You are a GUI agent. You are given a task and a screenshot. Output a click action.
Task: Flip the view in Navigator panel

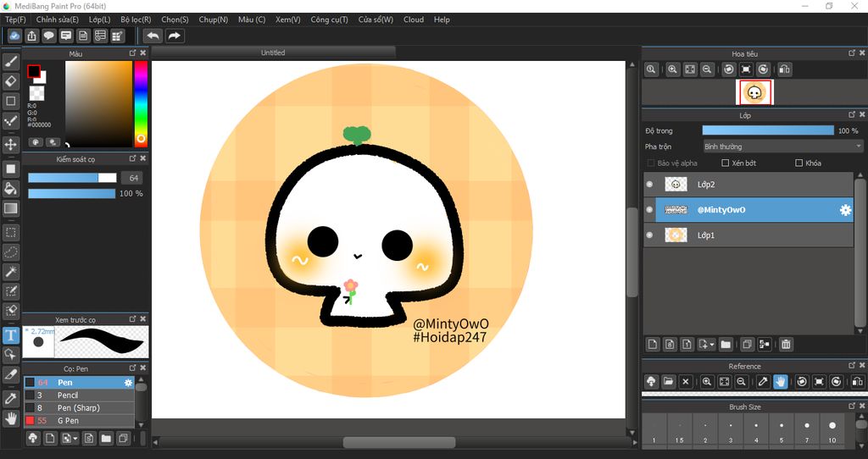coord(784,69)
